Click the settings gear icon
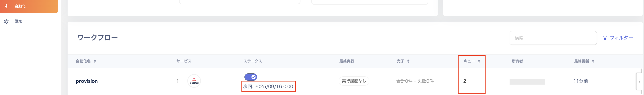The image size is (644, 95). point(7,21)
